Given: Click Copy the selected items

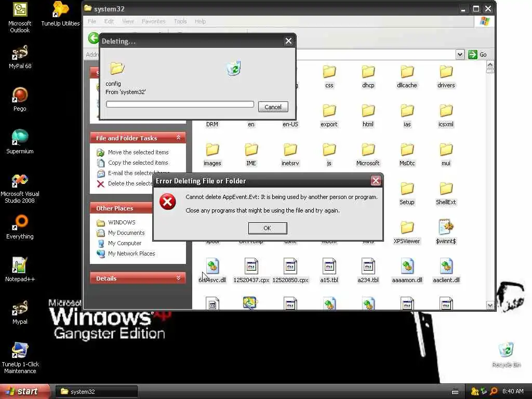Looking at the screenshot, I should coord(132,163).
